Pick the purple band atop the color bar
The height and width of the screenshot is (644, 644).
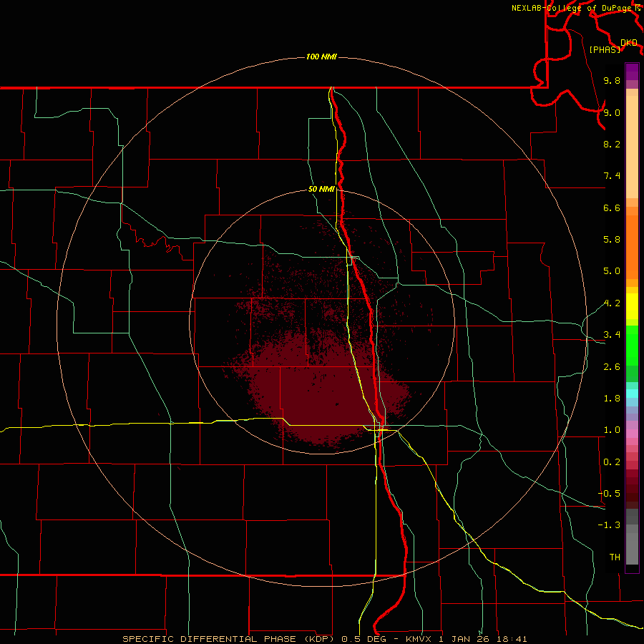point(632,72)
